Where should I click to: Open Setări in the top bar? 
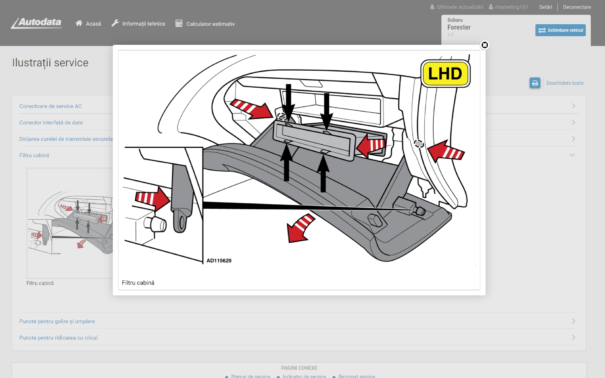(x=545, y=7)
